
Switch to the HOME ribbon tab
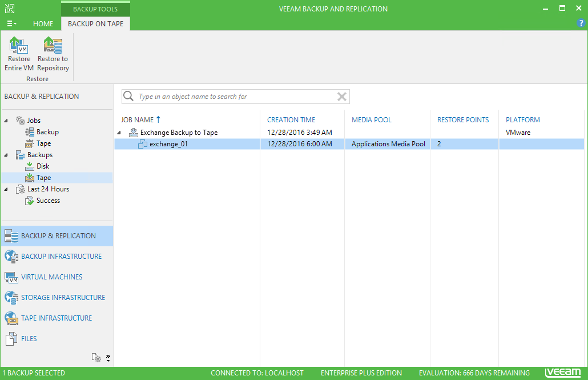pyautogui.click(x=43, y=23)
